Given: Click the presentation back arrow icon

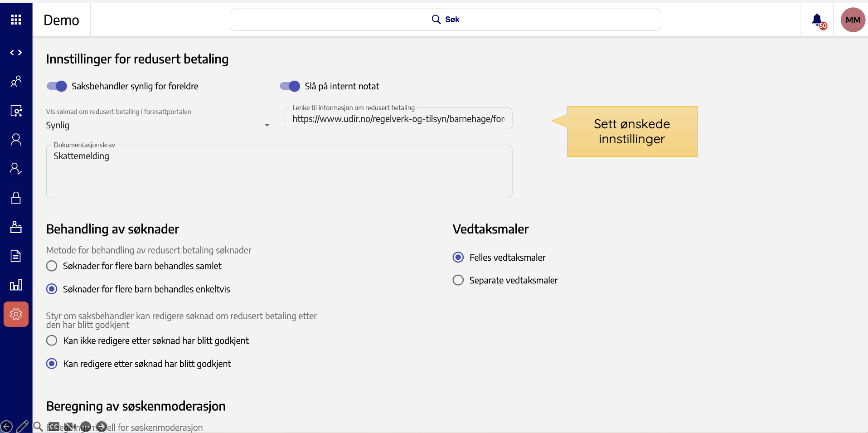Looking at the screenshot, I should 6,427.
